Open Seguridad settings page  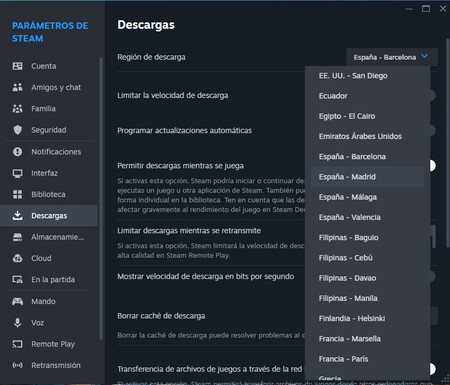click(50, 130)
